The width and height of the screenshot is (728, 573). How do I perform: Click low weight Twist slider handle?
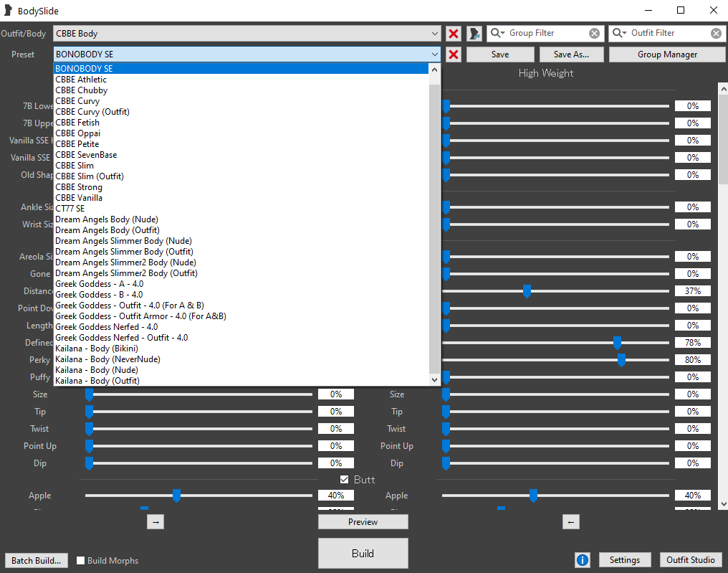(89, 428)
